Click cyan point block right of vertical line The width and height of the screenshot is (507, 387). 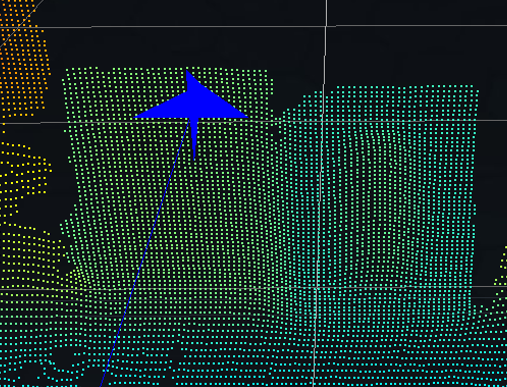(398, 187)
